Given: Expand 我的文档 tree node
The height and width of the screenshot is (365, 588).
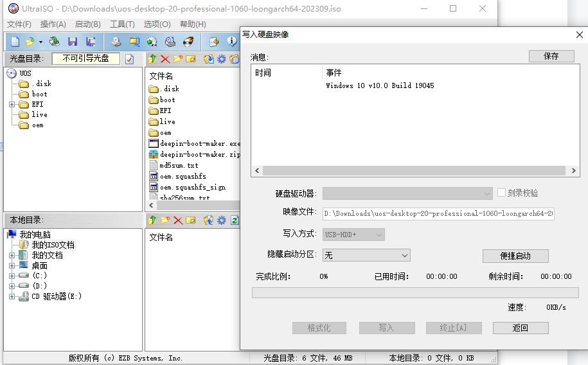Looking at the screenshot, I should tap(12, 256).
